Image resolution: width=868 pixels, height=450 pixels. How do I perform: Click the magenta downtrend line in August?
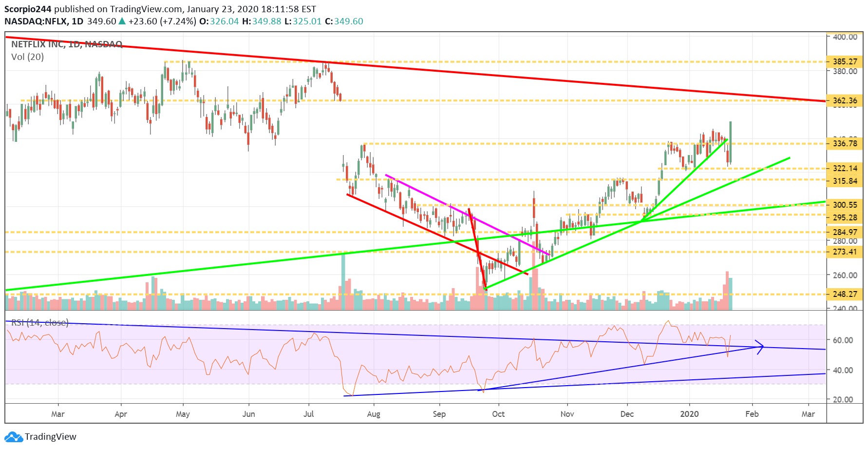tap(468, 215)
